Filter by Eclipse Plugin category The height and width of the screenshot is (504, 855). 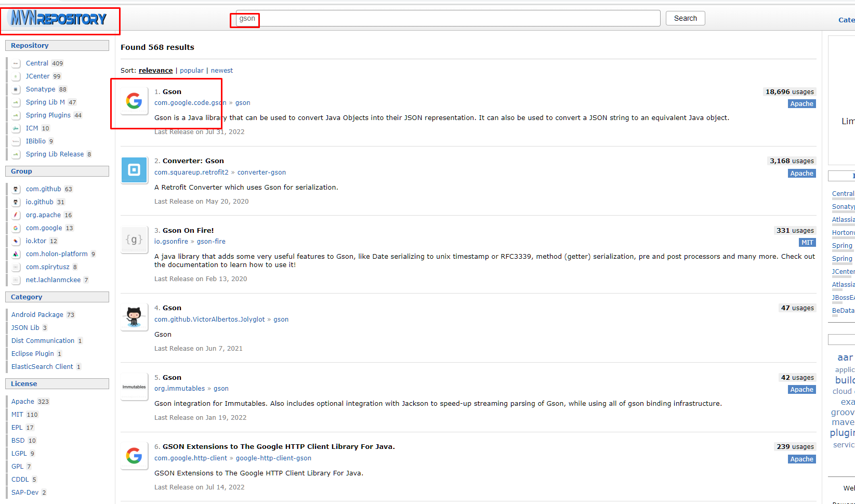coord(33,354)
